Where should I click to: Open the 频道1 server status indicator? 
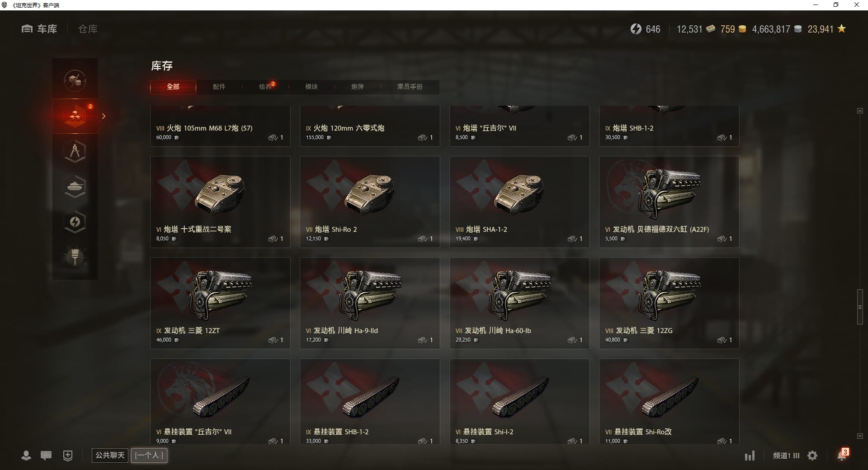786,456
